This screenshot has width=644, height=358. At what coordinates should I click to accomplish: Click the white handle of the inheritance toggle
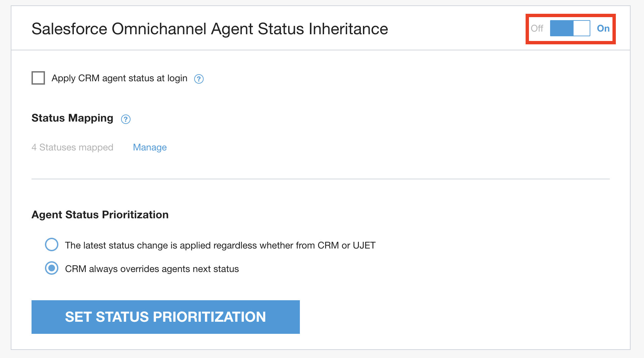click(582, 28)
